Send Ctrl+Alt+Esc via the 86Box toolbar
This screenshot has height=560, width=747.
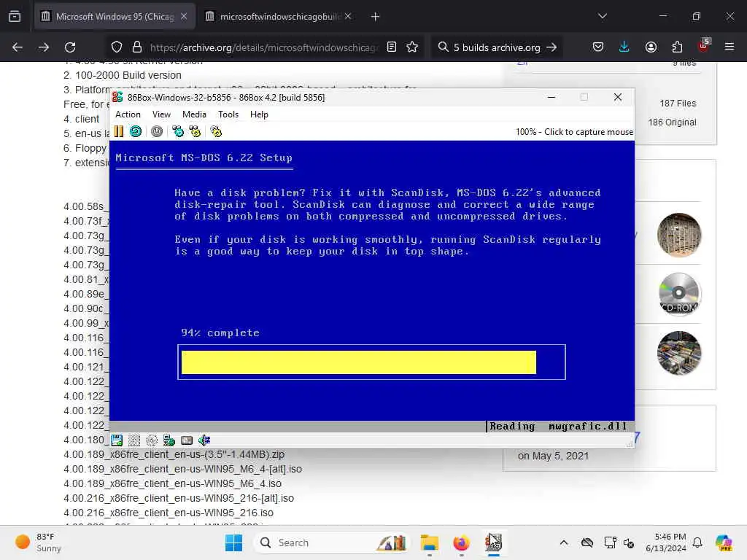(195, 131)
